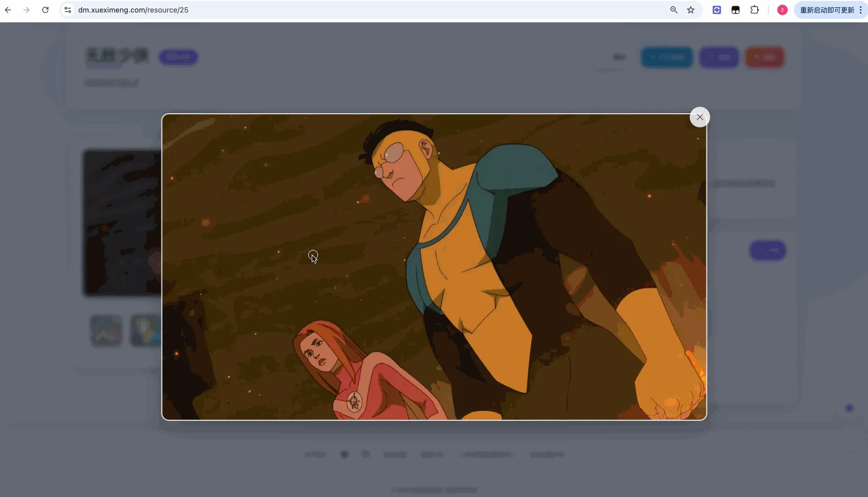Go back to the previous page
The height and width of the screenshot is (497, 868).
click(8, 10)
